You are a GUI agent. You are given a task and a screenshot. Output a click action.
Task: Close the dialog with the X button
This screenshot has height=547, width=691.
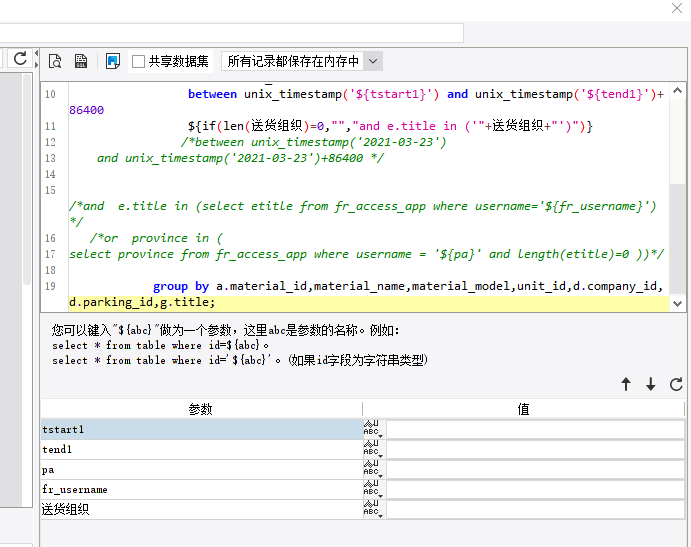[x=676, y=9]
